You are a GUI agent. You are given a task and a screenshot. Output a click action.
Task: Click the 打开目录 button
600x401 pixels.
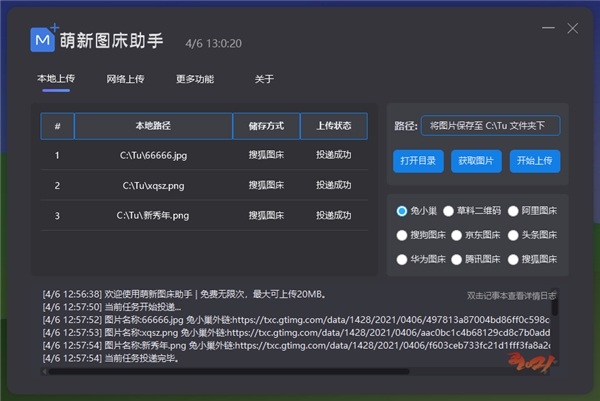(418, 161)
